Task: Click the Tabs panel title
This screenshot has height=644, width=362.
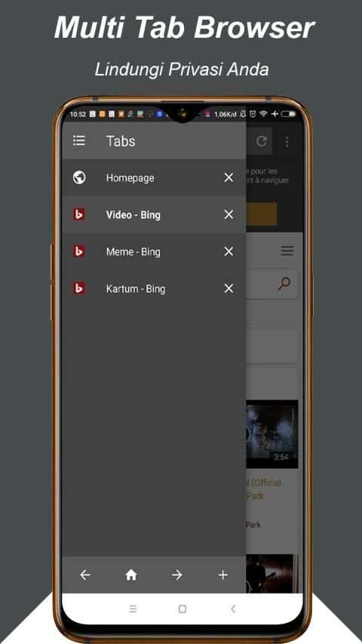Action: point(121,141)
